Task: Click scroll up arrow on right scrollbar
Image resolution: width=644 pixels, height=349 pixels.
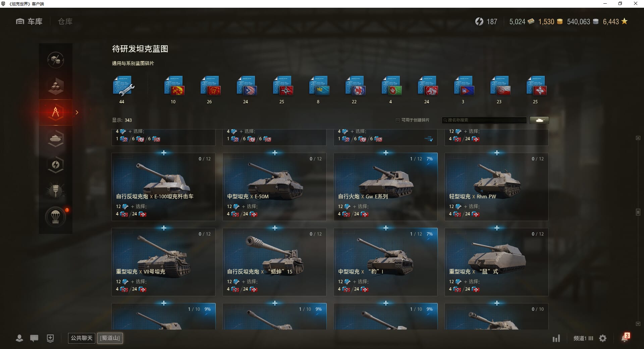Action: pos(638,138)
